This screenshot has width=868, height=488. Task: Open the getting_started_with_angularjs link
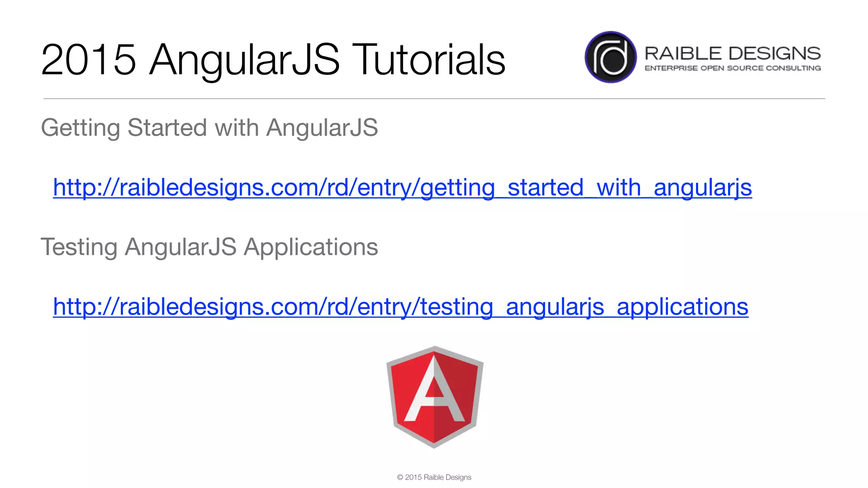[402, 187]
